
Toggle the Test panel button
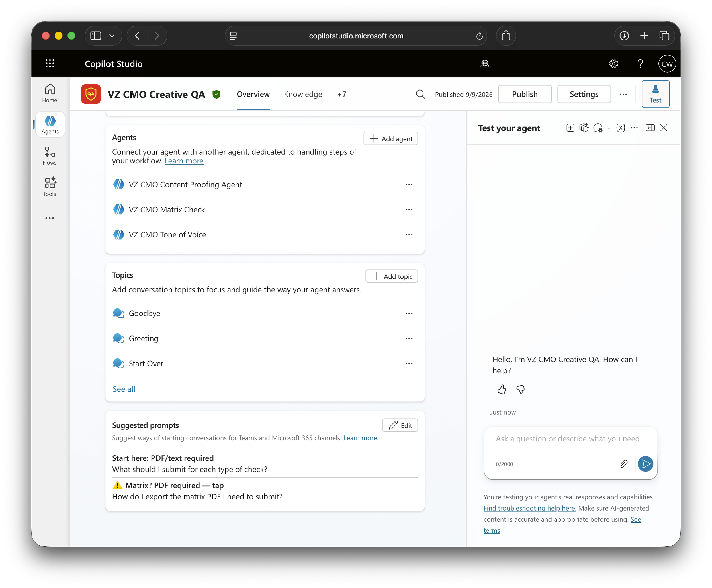[655, 94]
